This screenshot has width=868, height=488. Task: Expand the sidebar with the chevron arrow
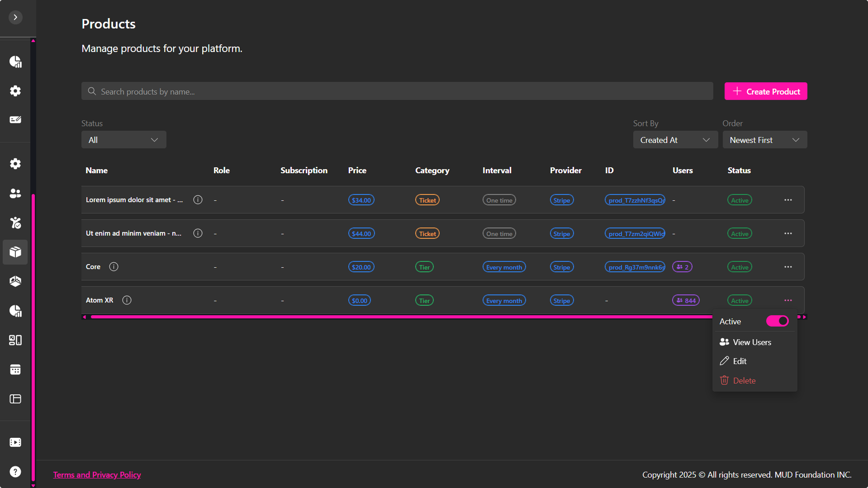tap(15, 17)
